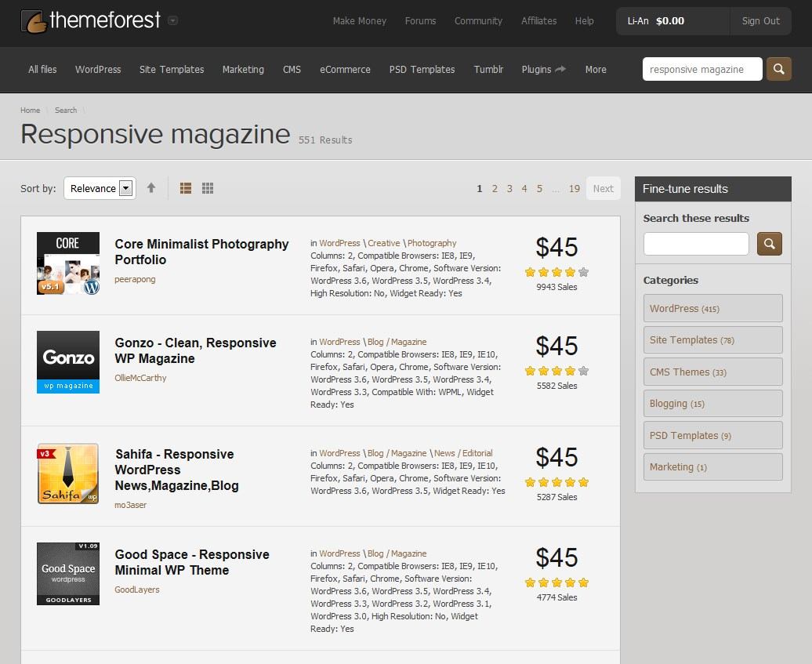Go to results page 4

[x=524, y=188]
